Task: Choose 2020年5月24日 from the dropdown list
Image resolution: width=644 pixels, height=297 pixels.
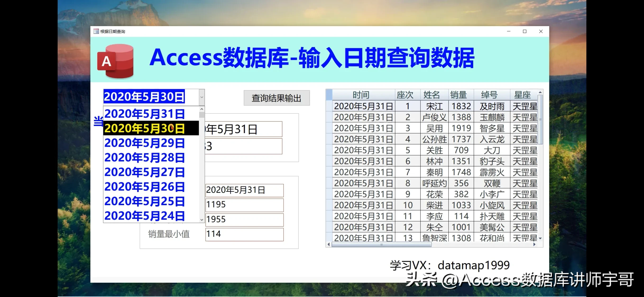Action: click(151, 216)
